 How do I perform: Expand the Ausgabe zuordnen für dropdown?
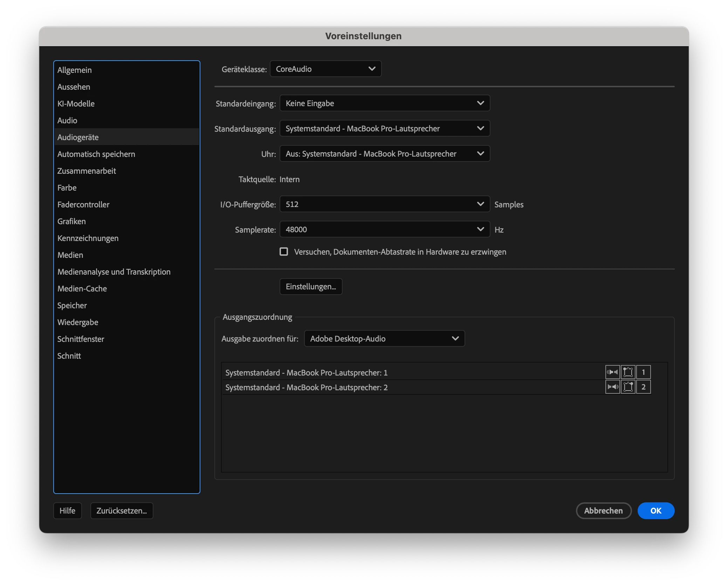[x=384, y=339]
